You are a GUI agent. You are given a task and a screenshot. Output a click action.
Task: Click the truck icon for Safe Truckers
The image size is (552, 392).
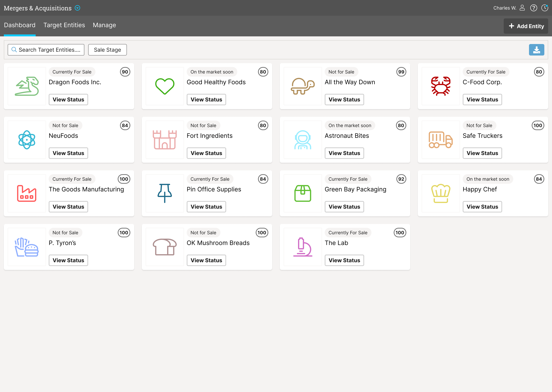point(440,140)
